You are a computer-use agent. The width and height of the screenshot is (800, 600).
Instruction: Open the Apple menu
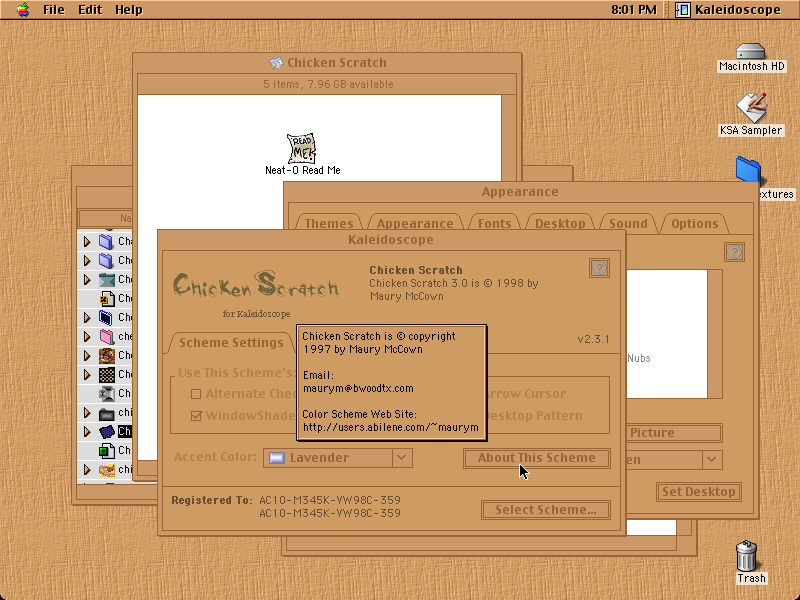click(22, 9)
